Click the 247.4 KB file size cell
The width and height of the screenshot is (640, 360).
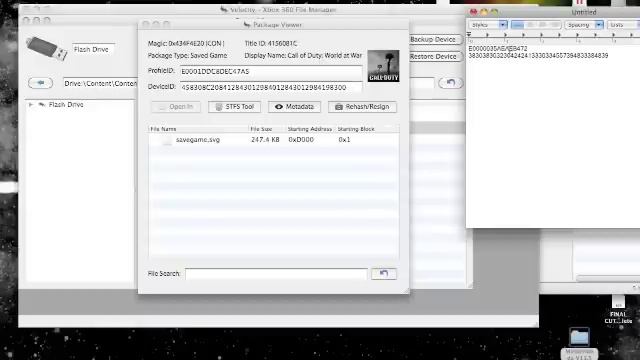point(265,140)
